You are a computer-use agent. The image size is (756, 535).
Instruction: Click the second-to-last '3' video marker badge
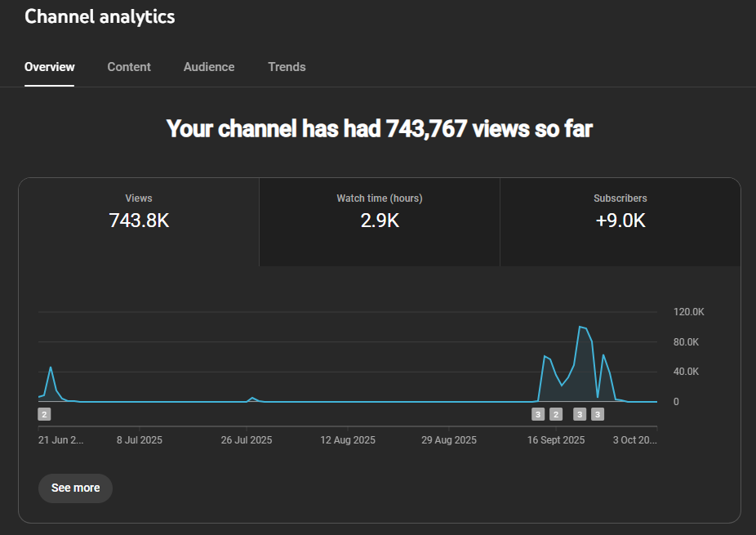tap(580, 414)
